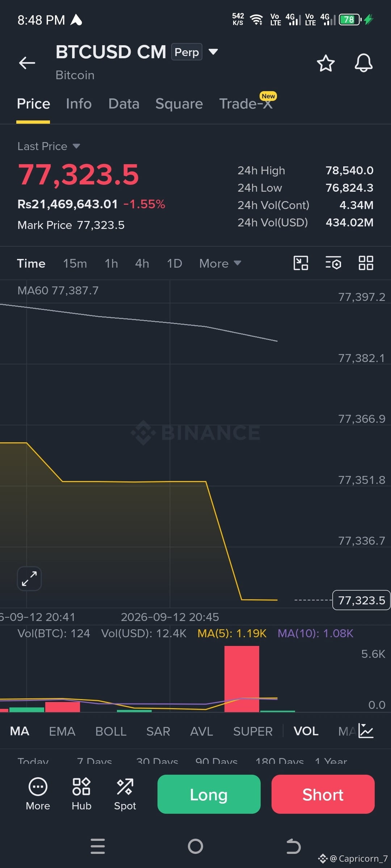The height and width of the screenshot is (868, 391).
Task: Open chart settings icon
Action: click(x=333, y=263)
